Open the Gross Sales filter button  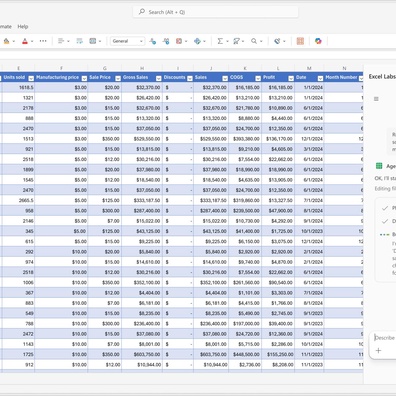click(x=158, y=78)
